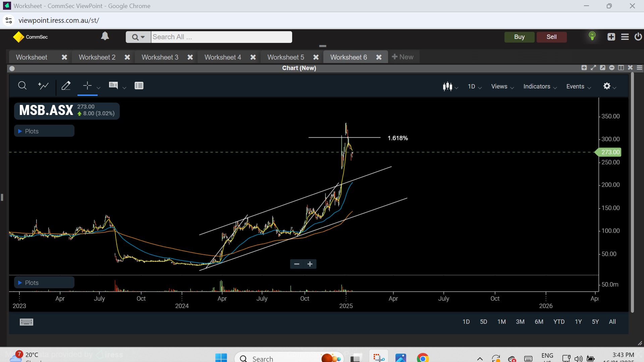Screen dimensions: 644x362
Task: Open the chart data table view
Action: click(x=139, y=85)
